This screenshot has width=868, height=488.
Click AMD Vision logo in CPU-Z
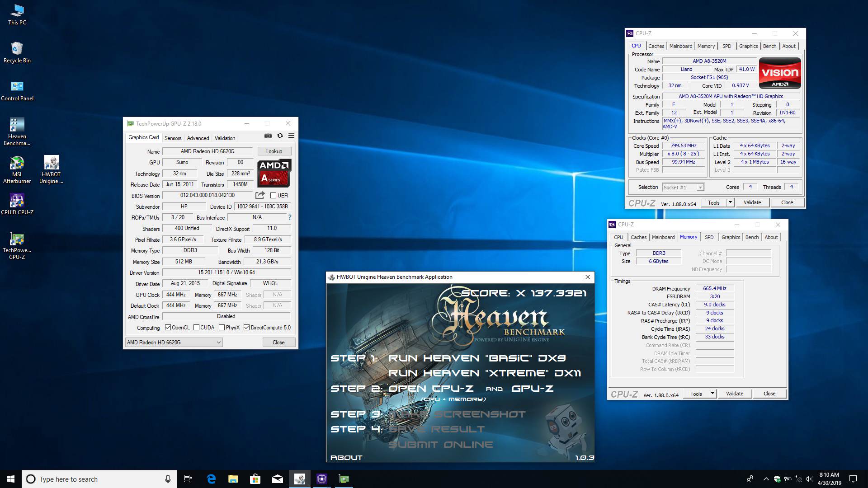click(780, 73)
